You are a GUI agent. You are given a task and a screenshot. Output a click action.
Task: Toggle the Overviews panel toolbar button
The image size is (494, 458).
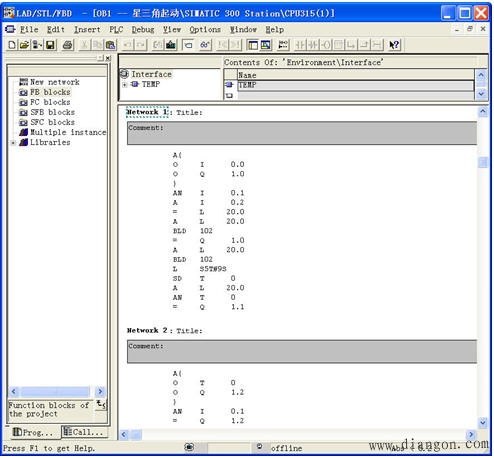pyautogui.click(x=253, y=45)
